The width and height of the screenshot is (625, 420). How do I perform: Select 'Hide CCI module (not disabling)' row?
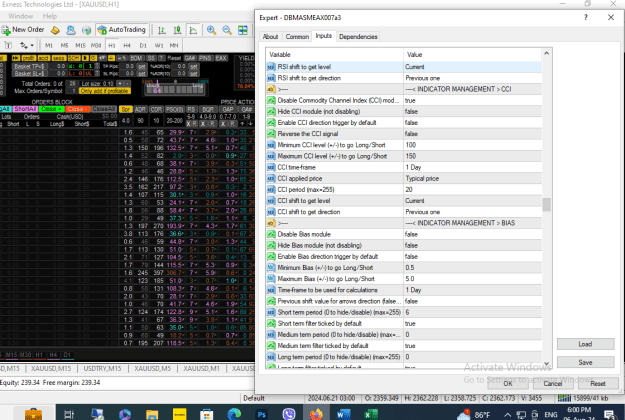point(403,112)
